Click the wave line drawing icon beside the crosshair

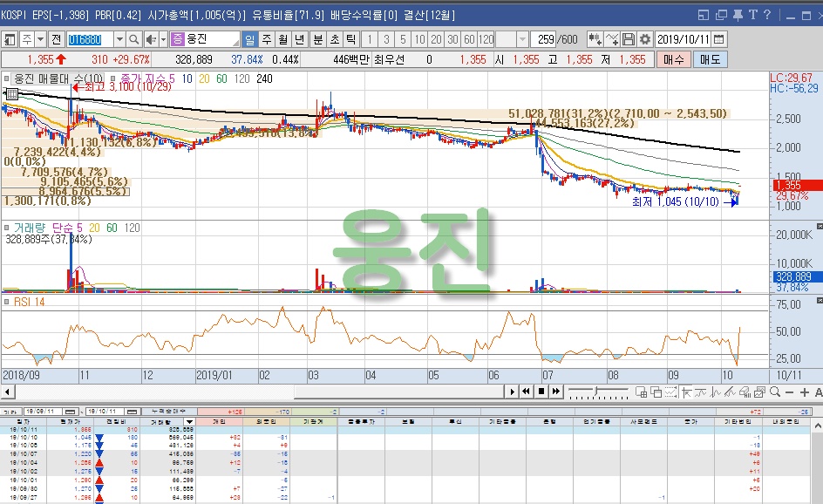pos(701,392)
